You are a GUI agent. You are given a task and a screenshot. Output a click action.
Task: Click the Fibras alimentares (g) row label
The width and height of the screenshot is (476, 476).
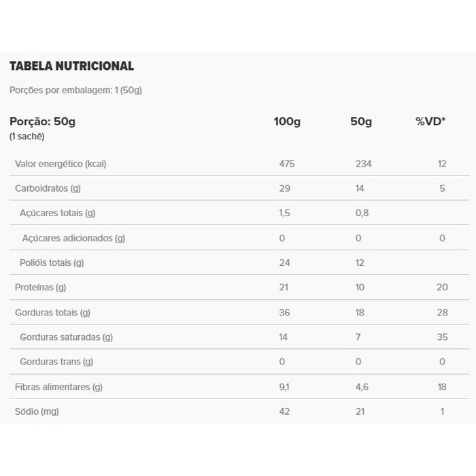tap(58, 387)
